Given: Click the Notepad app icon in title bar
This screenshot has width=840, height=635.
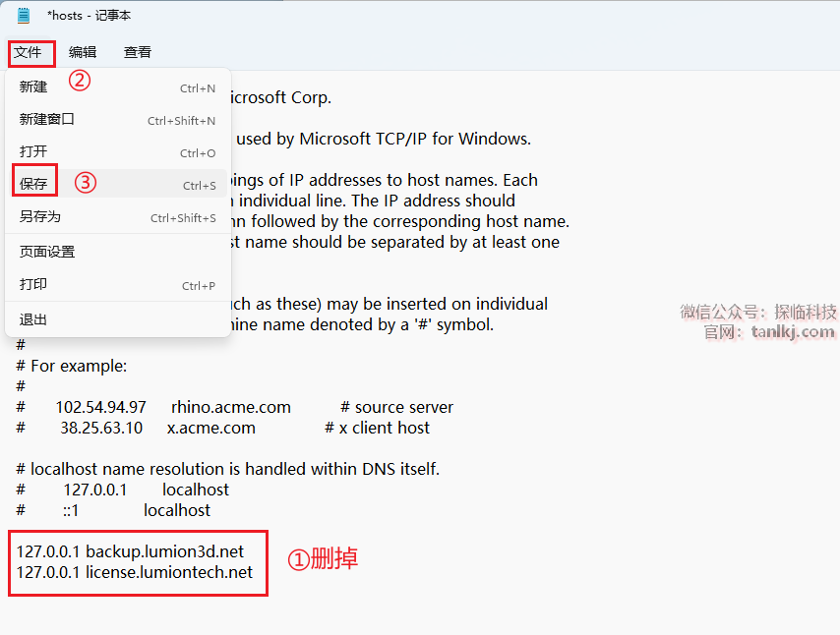Looking at the screenshot, I should [x=23, y=16].
